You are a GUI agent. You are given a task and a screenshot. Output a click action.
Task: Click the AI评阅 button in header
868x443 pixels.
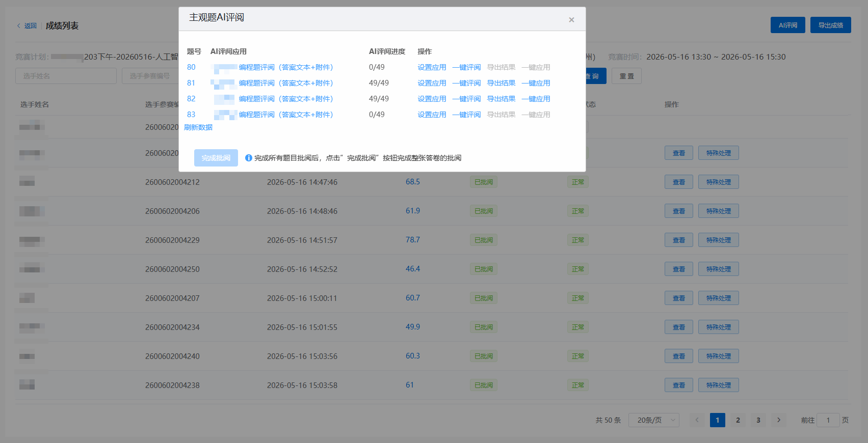788,25
